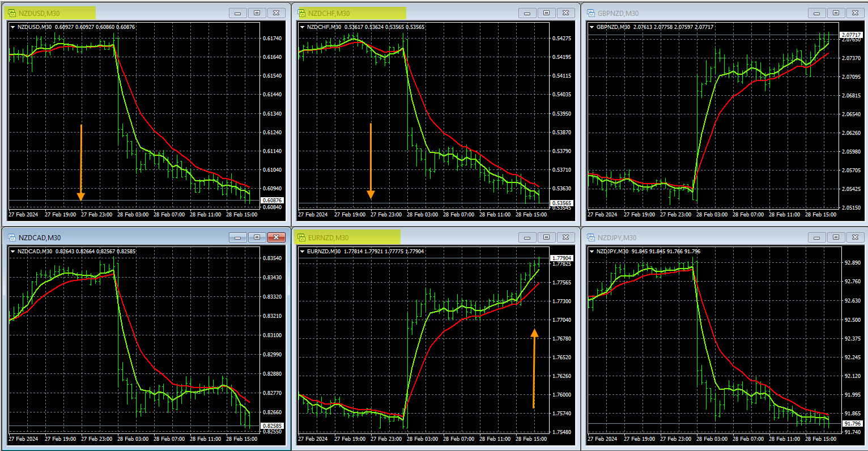Click the EURNZD,M30 window title icon
Screen dimensions: 868x451
[301, 237]
